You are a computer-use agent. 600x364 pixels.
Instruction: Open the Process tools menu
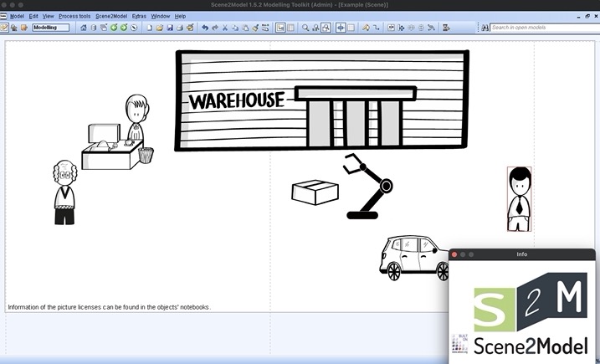pos(74,17)
